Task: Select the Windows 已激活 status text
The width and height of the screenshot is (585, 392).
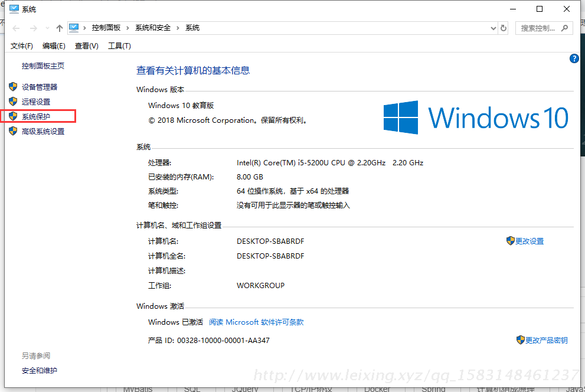Action: tap(175, 322)
